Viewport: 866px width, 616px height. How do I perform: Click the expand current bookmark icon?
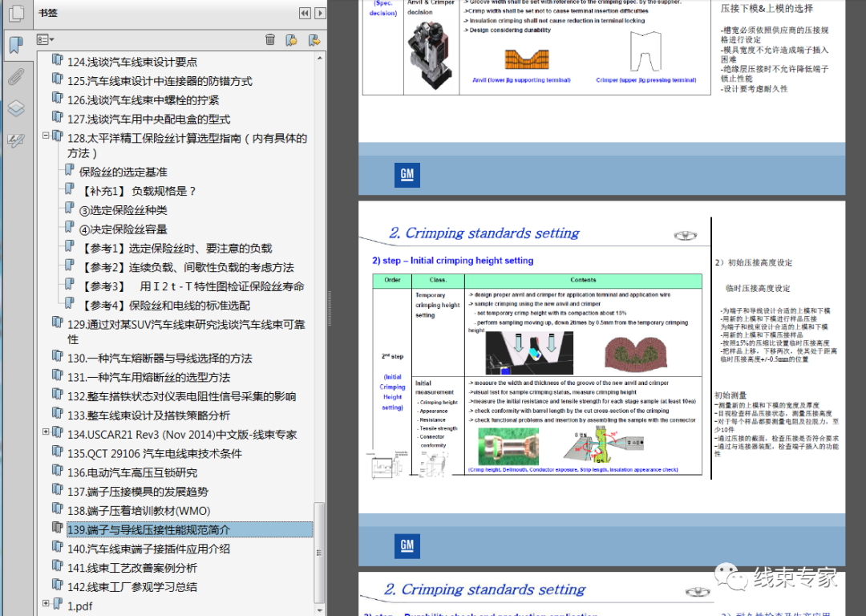pyautogui.click(x=314, y=40)
